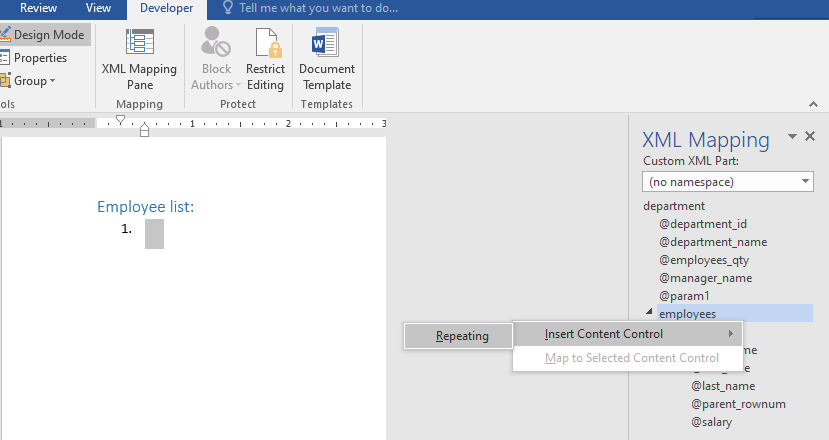The height and width of the screenshot is (440, 829).
Task: Click the gray content control placeholder
Action: click(154, 234)
